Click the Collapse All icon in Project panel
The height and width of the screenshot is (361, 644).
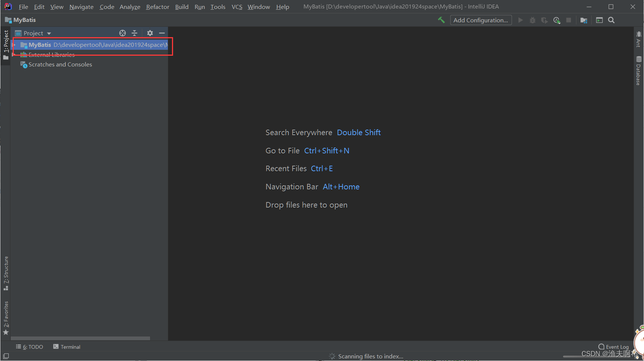point(134,33)
